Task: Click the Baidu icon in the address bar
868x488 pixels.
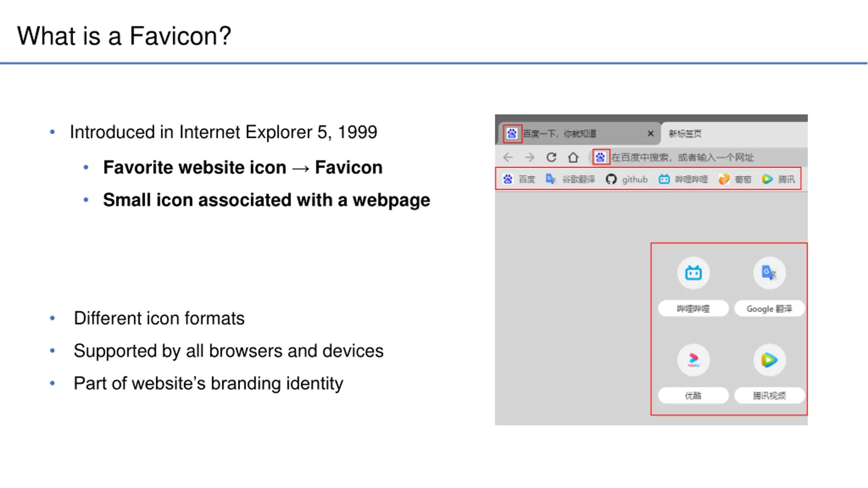Action: point(600,157)
